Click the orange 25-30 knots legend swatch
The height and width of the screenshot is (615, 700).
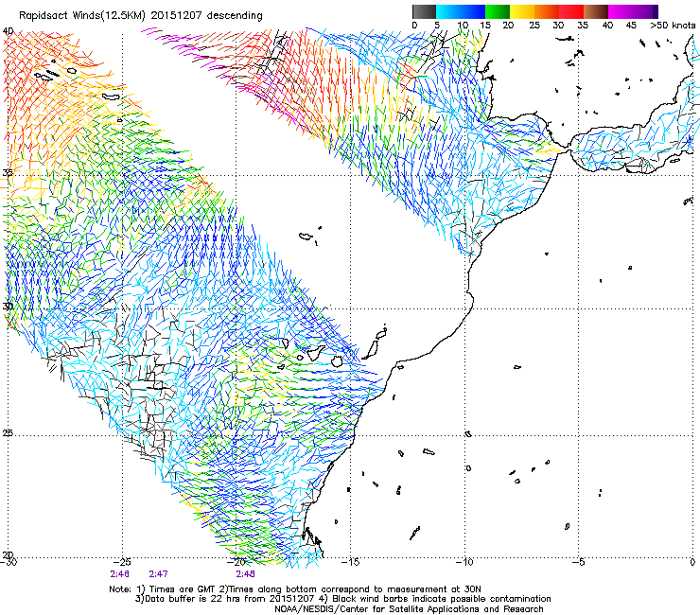point(547,11)
